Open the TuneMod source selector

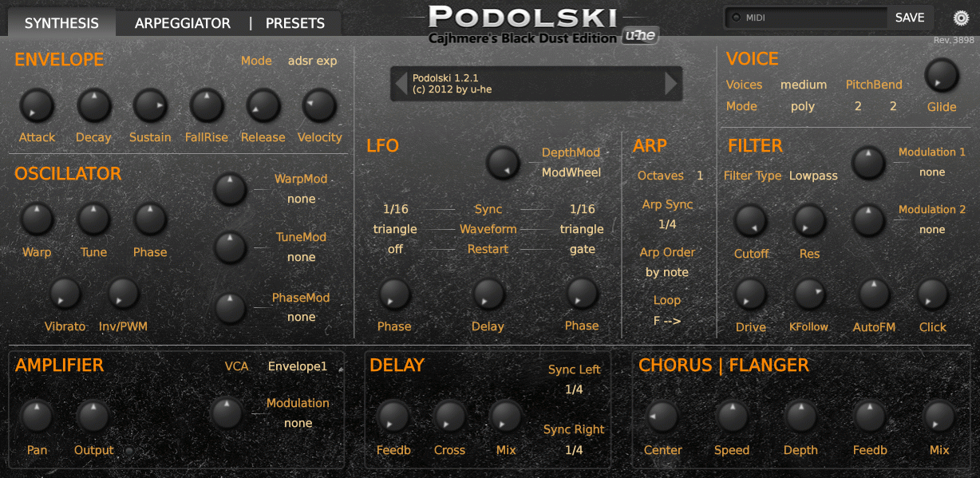point(302,257)
